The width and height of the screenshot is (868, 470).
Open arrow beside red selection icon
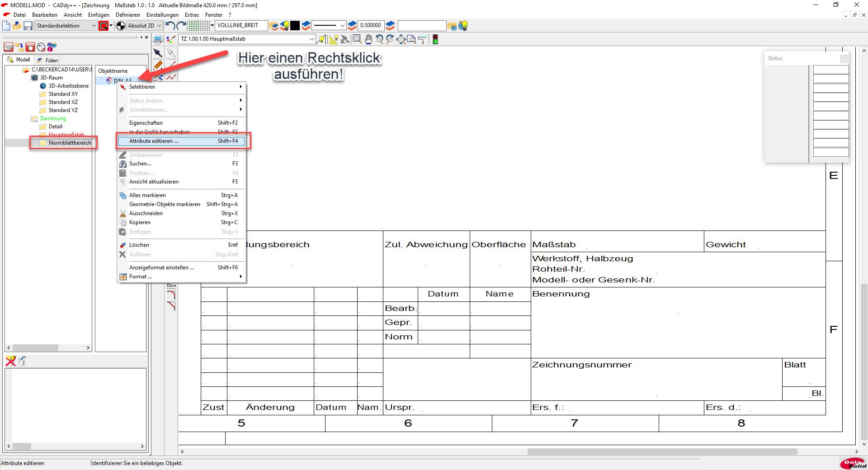(x=111, y=26)
